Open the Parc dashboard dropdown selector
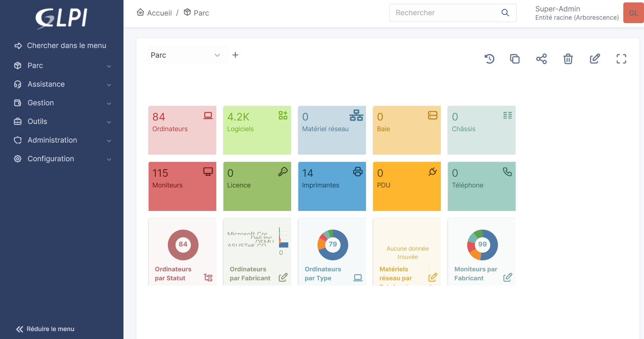Viewport: 644px width, 339px height. (188, 55)
